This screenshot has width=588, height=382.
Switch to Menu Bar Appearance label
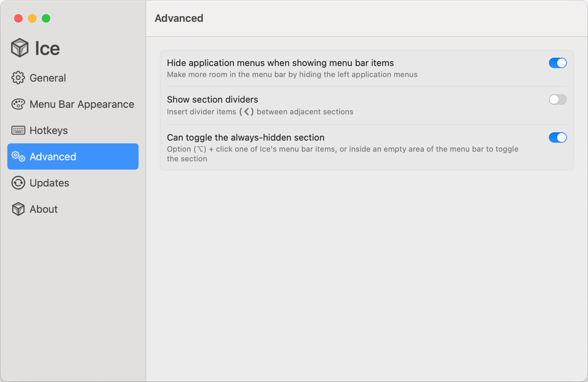81,104
